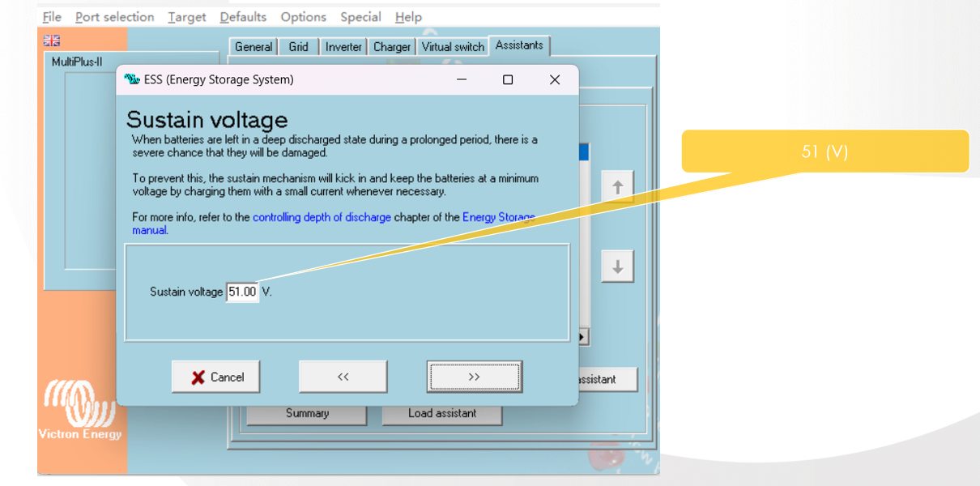This screenshot has height=486, width=980.
Task: Cancel the ESS assistant dialog
Action: point(216,377)
